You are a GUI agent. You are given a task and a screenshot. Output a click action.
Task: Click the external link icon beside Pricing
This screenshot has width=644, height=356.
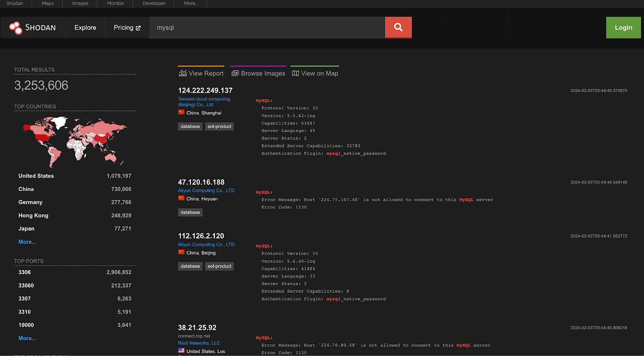point(138,28)
